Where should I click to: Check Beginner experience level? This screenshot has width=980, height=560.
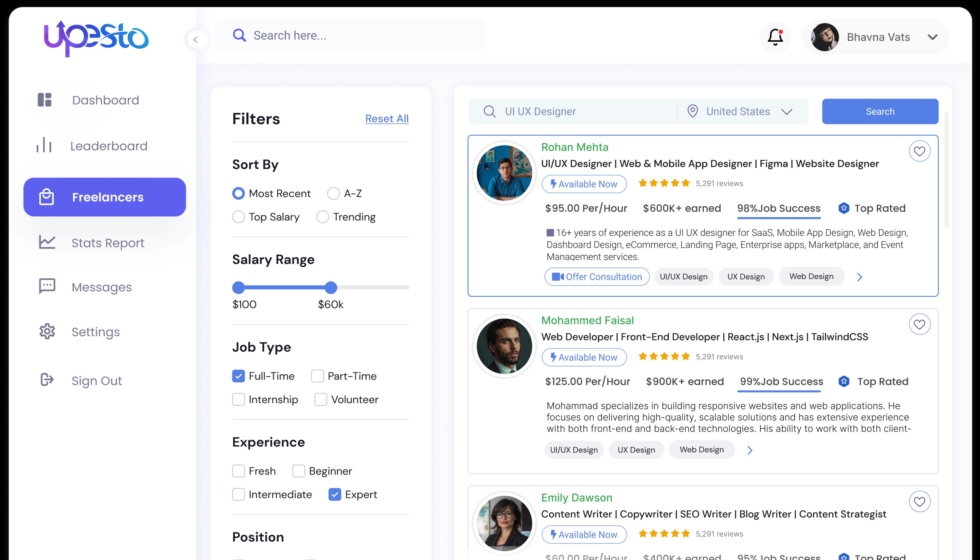pyautogui.click(x=298, y=471)
